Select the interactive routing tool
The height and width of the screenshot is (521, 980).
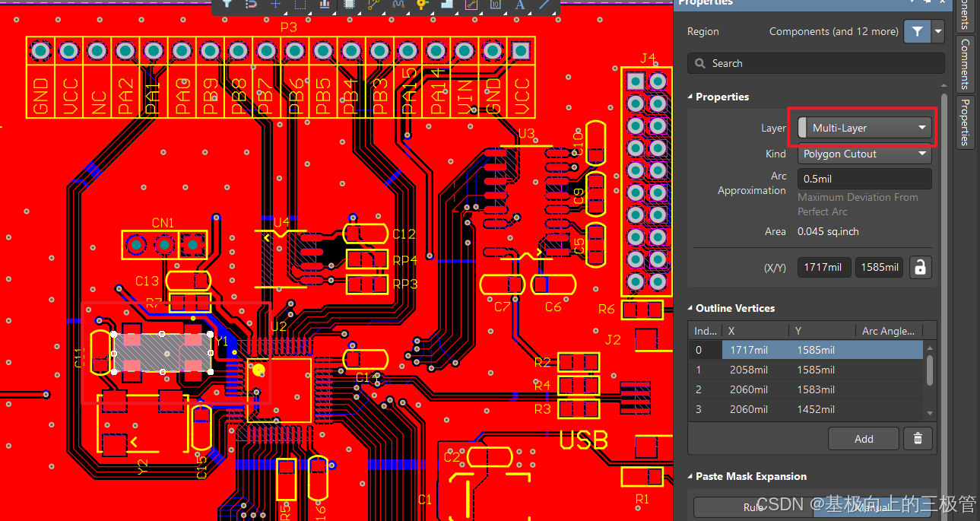click(373, 4)
